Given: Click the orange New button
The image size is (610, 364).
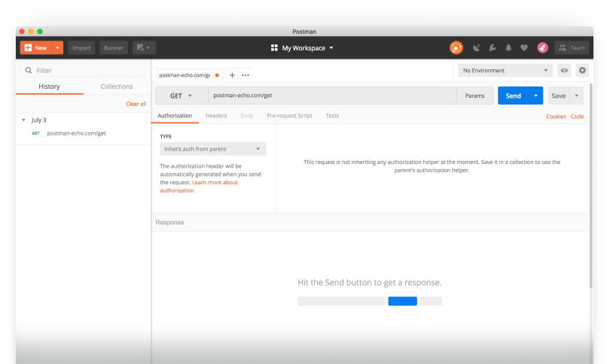Looking at the screenshot, I should coord(36,48).
